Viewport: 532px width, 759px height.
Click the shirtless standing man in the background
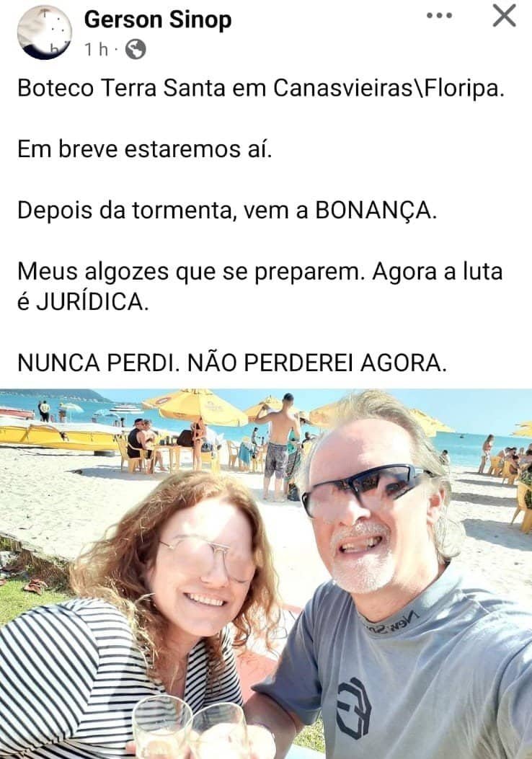coord(278,447)
